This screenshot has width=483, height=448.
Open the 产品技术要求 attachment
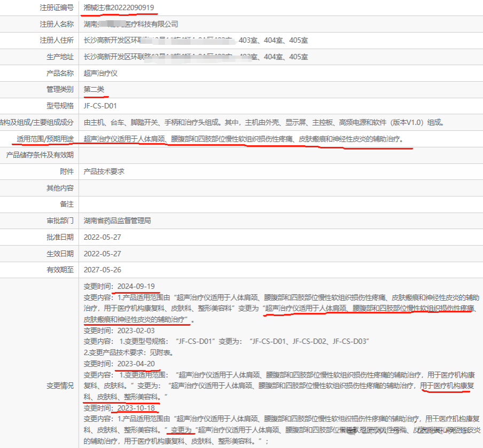104,171
